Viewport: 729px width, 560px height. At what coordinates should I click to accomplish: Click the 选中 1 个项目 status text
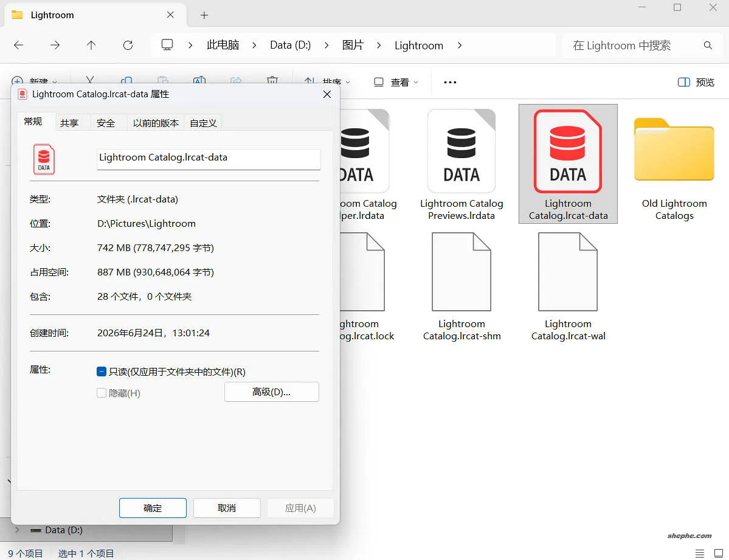86,553
